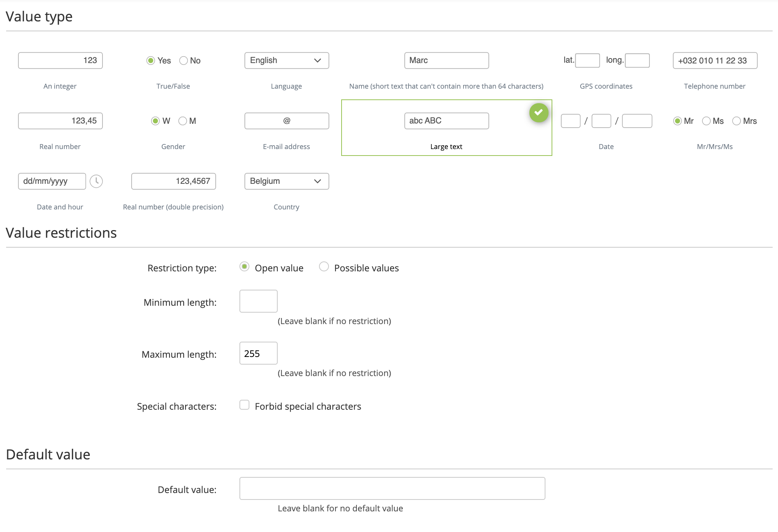The image size is (778, 532).
Task: Select the Open value radio button
Action: (244, 266)
